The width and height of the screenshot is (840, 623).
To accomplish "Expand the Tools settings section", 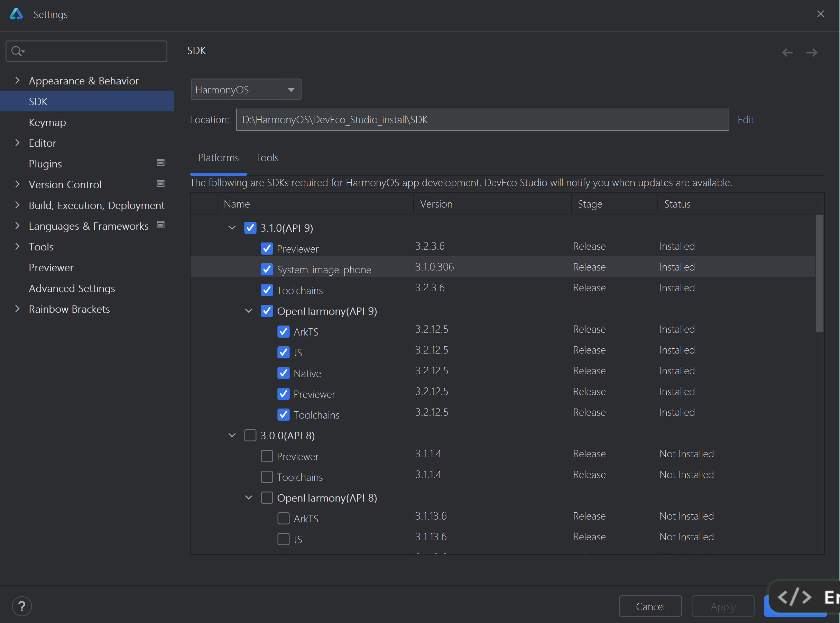I will click(x=17, y=246).
